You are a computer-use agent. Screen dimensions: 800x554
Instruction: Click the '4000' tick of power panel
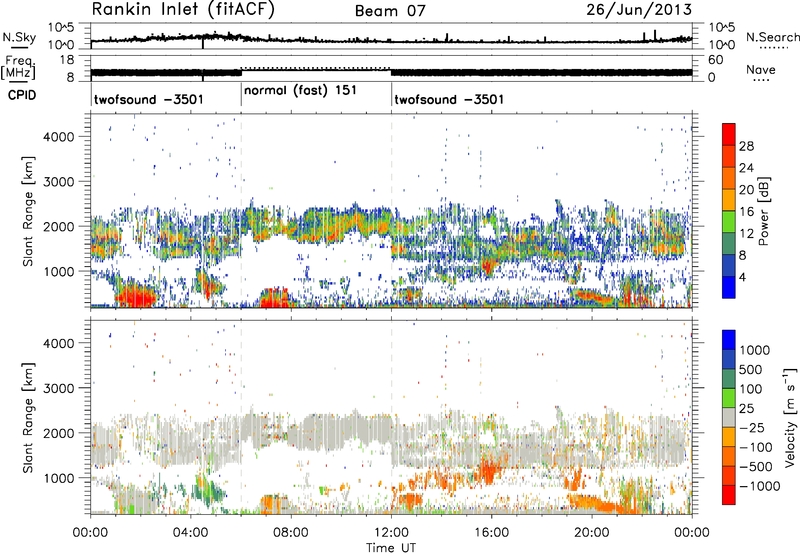point(58,137)
